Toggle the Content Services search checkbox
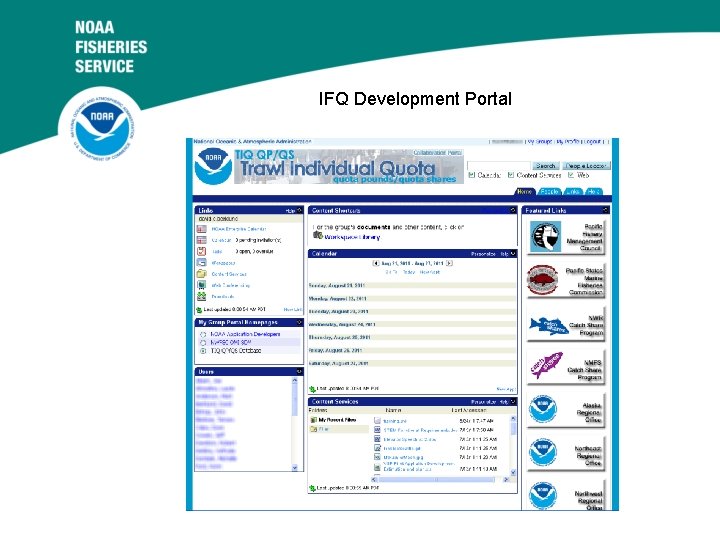720x540 pixels. (x=511, y=175)
